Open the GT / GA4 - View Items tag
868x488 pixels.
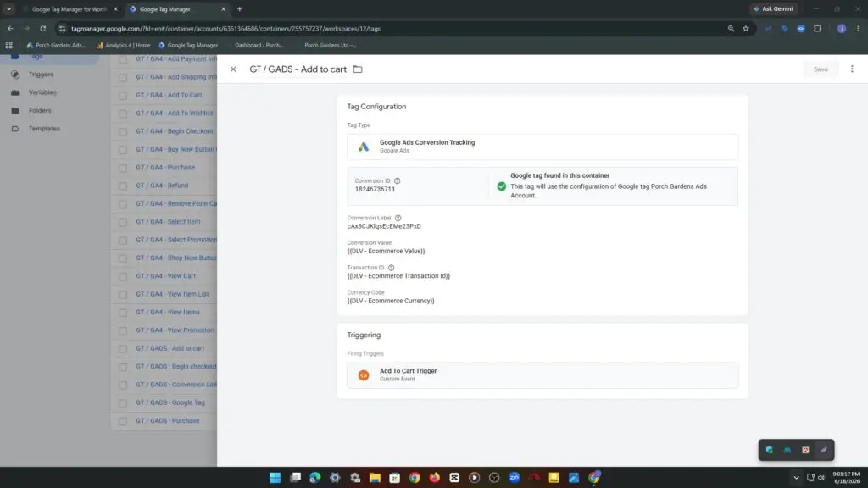168,312
